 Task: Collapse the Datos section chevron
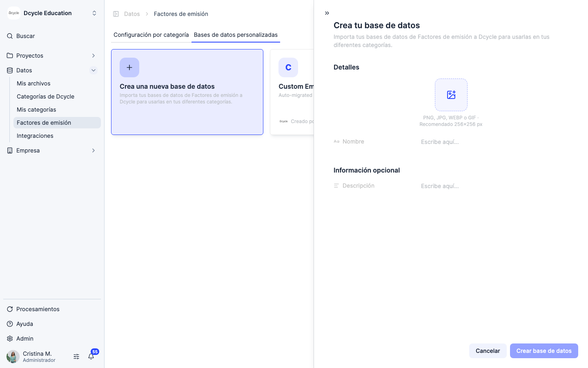pyautogui.click(x=94, y=70)
